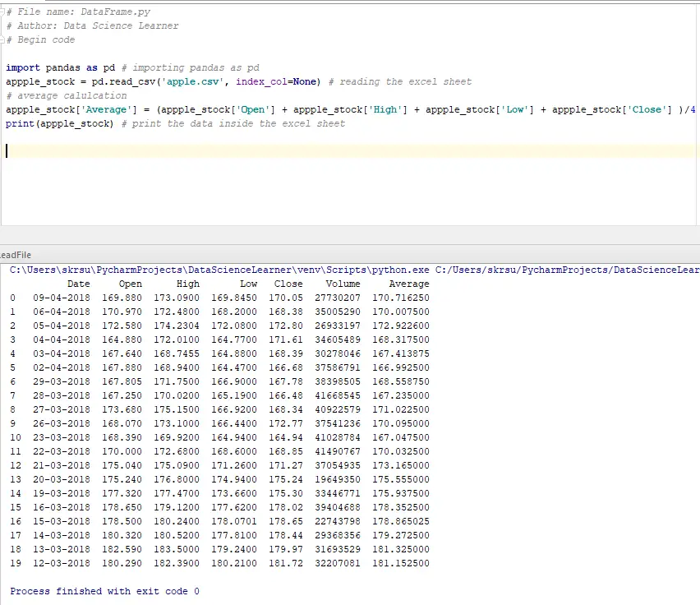Click the 'Volume' column header in output
The width and height of the screenshot is (700, 605).
tap(343, 284)
